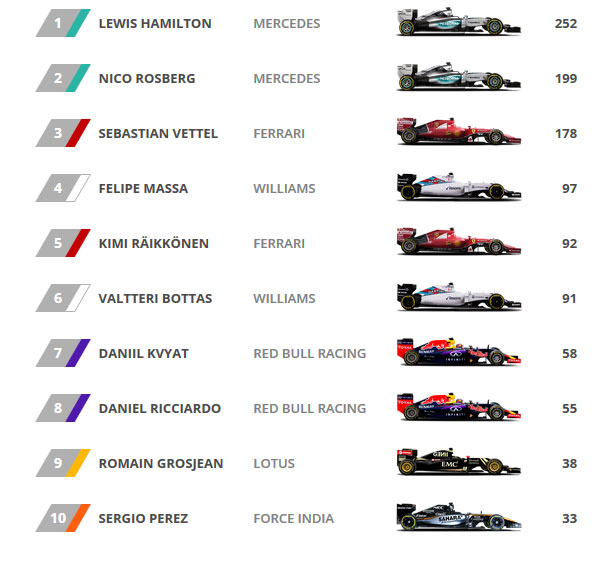The image size is (606, 563).
Task: Click Lewis Hamilton's Mercedes car image
Action: (459, 22)
